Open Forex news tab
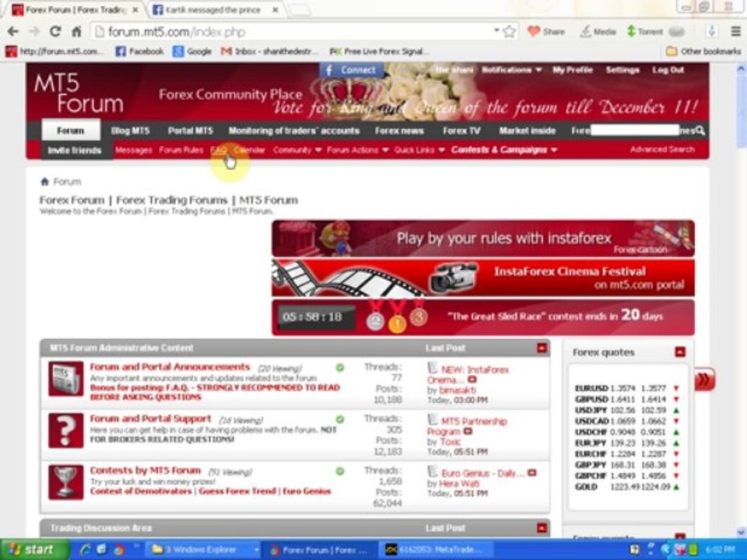The width and height of the screenshot is (747, 560). point(398,130)
